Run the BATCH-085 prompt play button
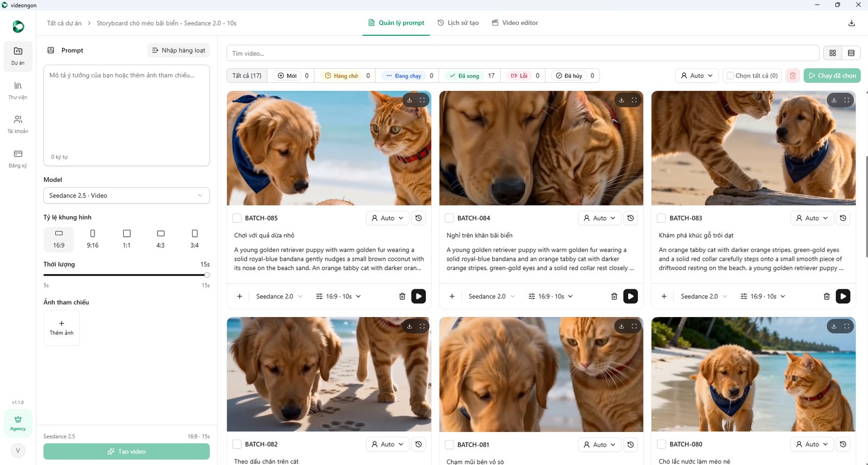This screenshot has width=868, height=465. [x=418, y=296]
